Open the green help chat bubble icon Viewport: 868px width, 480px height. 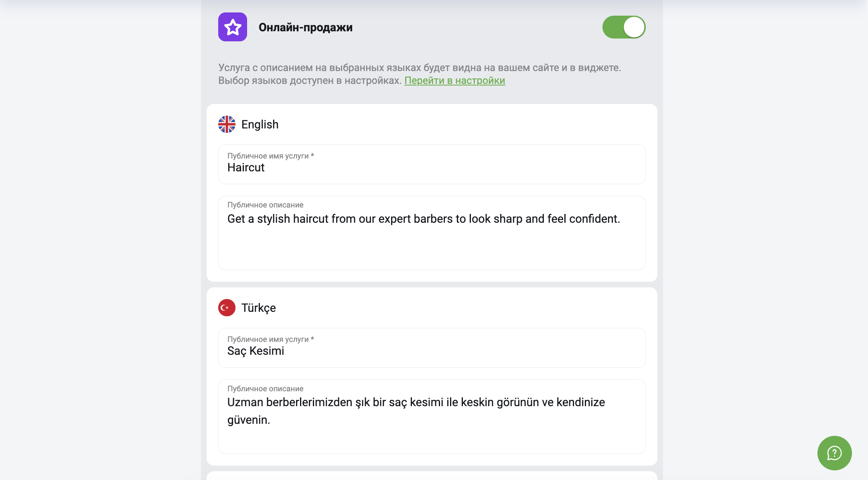834,453
